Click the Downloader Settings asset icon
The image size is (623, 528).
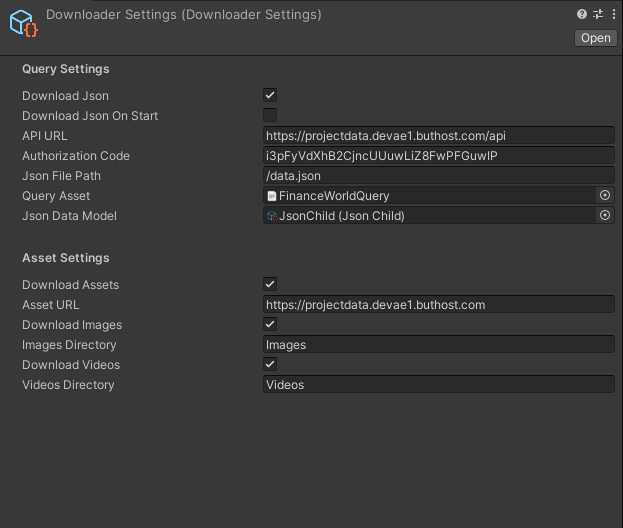22,22
